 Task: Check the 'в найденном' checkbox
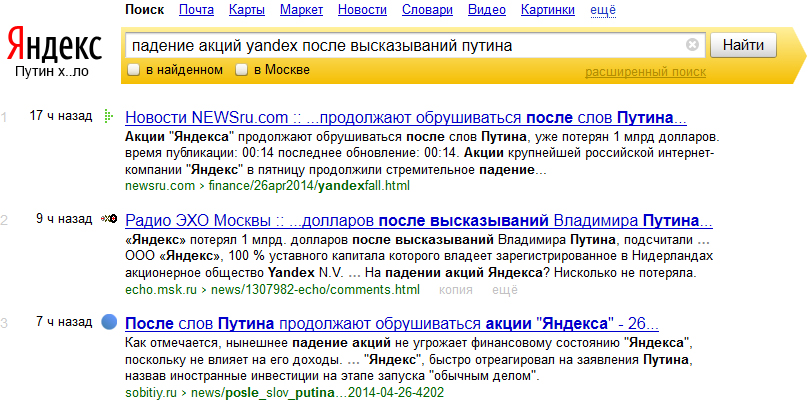click(134, 70)
